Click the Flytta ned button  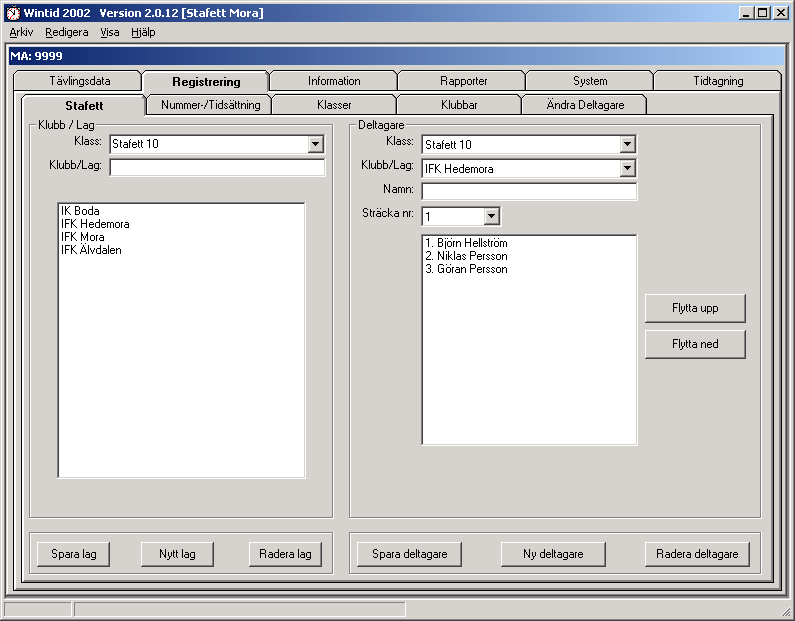tap(695, 344)
